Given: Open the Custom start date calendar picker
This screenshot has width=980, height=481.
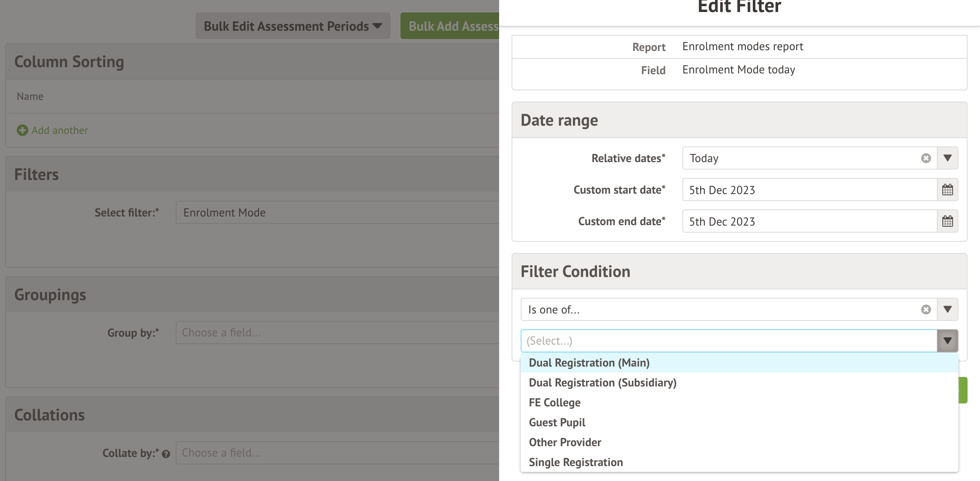Looking at the screenshot, I should click(947, 190).
